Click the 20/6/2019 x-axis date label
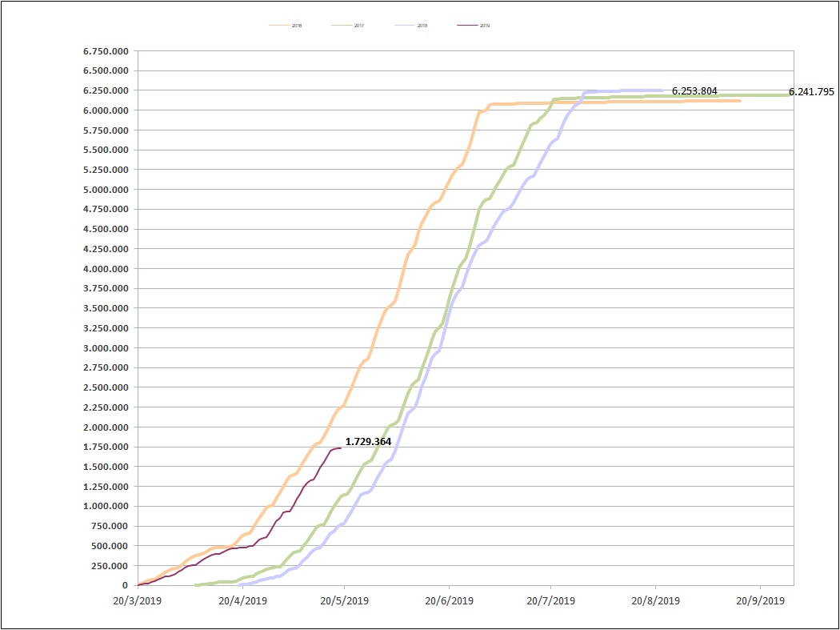 (x=448, y=599)
